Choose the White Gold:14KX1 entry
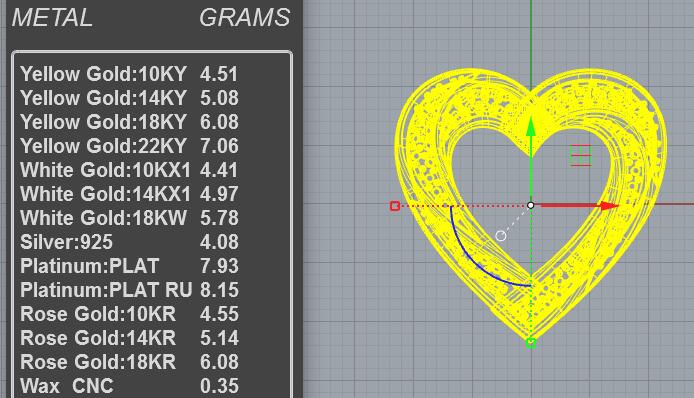 point(129,194)
